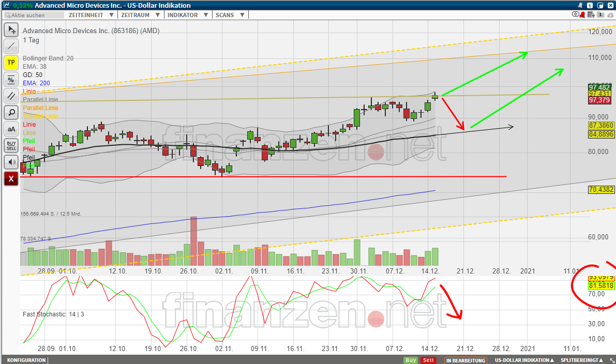Click the alert counter 0 badge
This screenshot has width=616, height=364.
coord(576,14)
